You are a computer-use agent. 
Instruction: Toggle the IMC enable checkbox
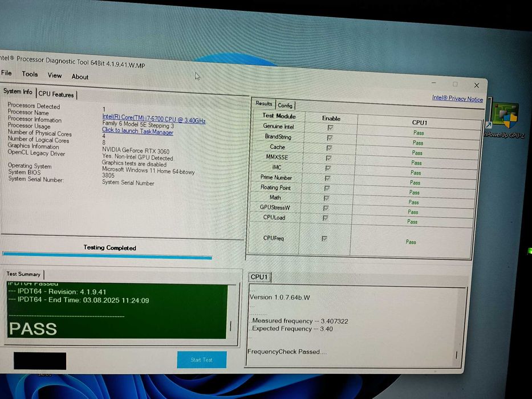pos(328,168)
